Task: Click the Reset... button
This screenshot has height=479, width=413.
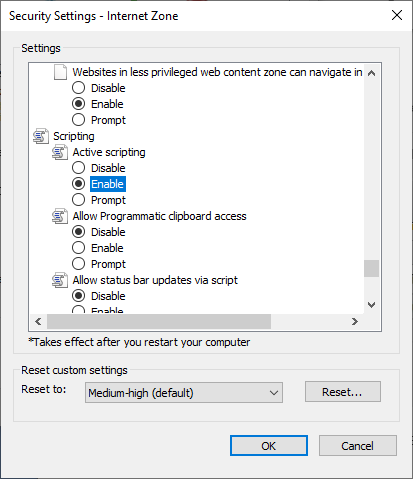Action: [342, 392]
